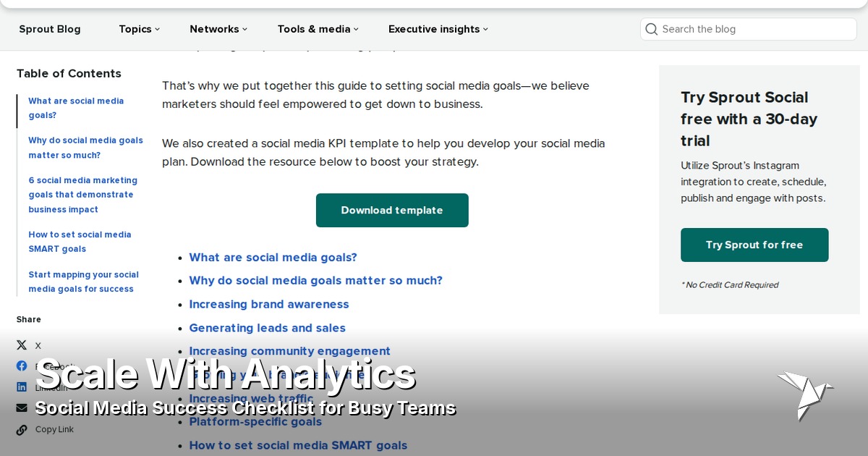The width and height of the screenshot is (868, 456).
Task: Open article list link Why do social media goals matter
Action: click(315, 280)
